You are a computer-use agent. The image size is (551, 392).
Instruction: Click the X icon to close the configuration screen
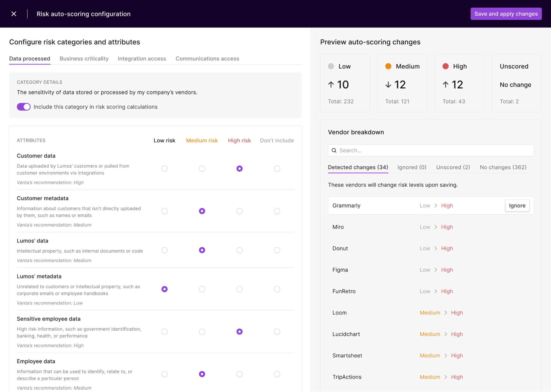14,14
